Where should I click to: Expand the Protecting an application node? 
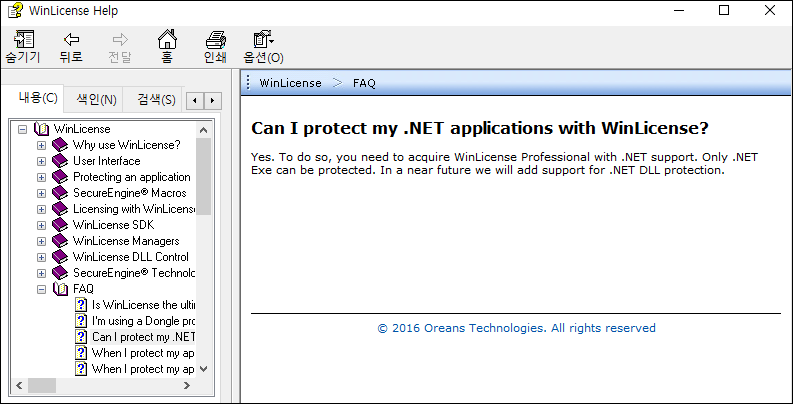(x=41, y=177)
